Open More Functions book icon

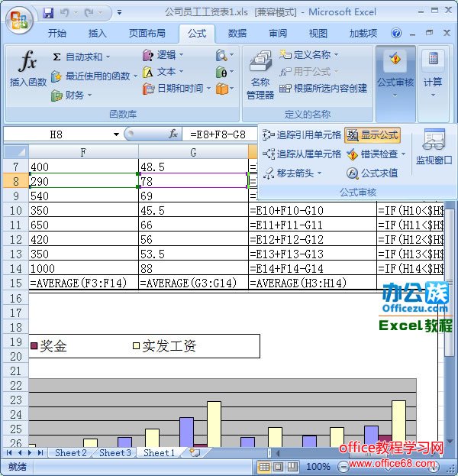pyautogui.click(x=224, y=89)
